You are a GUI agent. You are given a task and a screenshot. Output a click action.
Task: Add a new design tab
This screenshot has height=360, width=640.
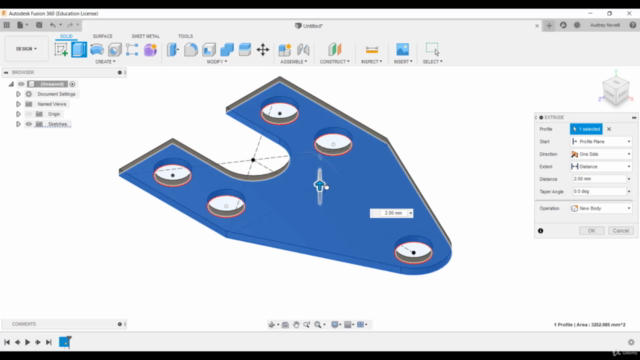click(549, 25)
